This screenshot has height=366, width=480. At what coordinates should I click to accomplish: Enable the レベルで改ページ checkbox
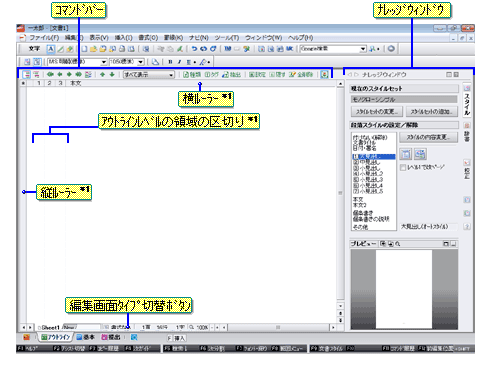coord(403,167)
